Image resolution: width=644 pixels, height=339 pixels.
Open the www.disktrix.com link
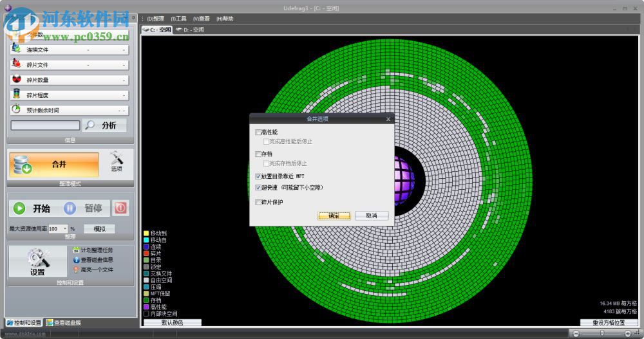pyautogui.click(x=26, y=334)
